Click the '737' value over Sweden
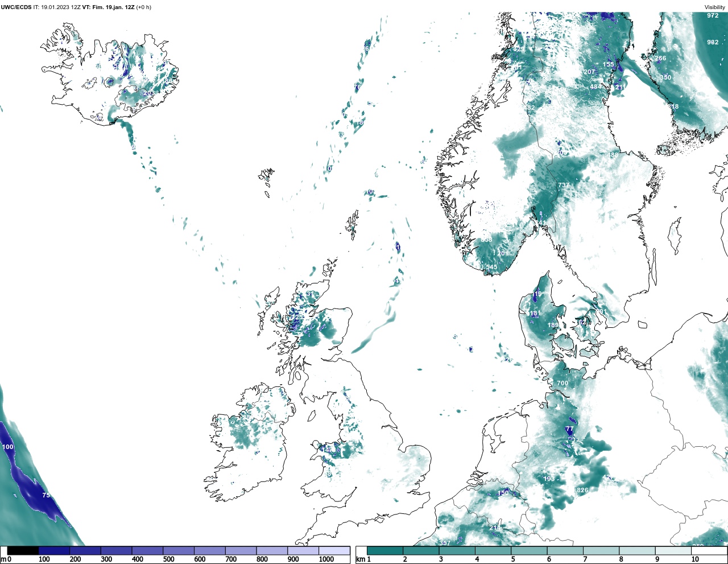728x564 pixels. click(563, 186)
